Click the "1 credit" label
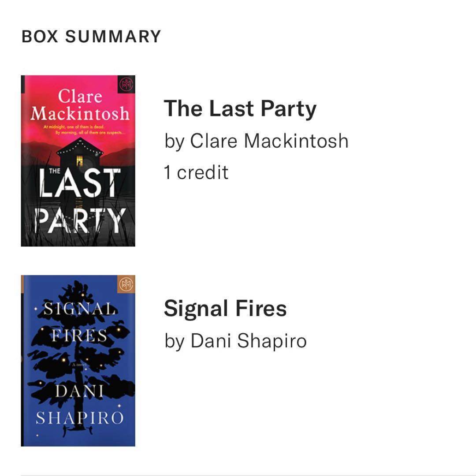Image resolution: width=476 pixels, height=476 pixels. (196, 172)
